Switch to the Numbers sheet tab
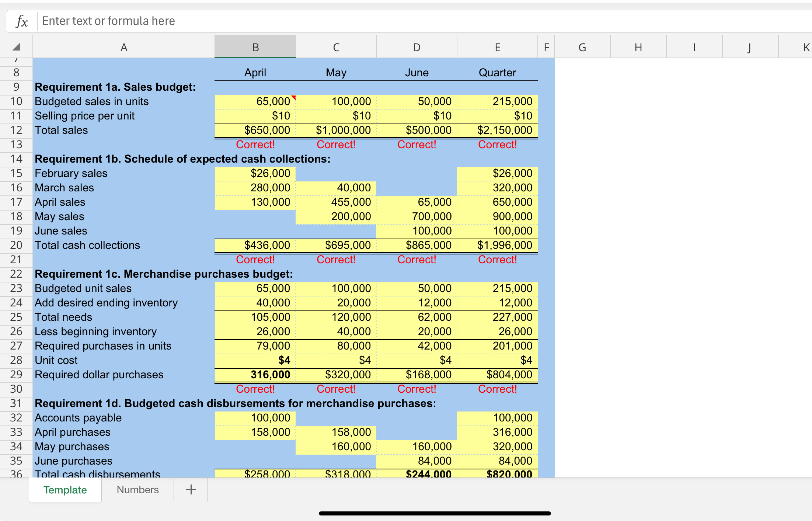The image size is (812, 521). click(137, 490)
